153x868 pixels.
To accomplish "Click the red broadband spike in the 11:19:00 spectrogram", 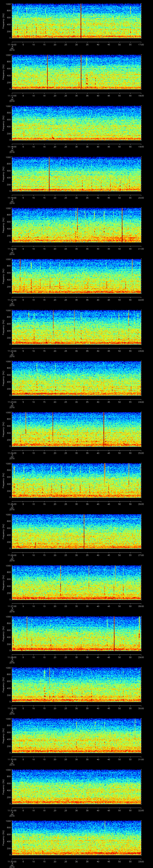I will tap(49, 174).
